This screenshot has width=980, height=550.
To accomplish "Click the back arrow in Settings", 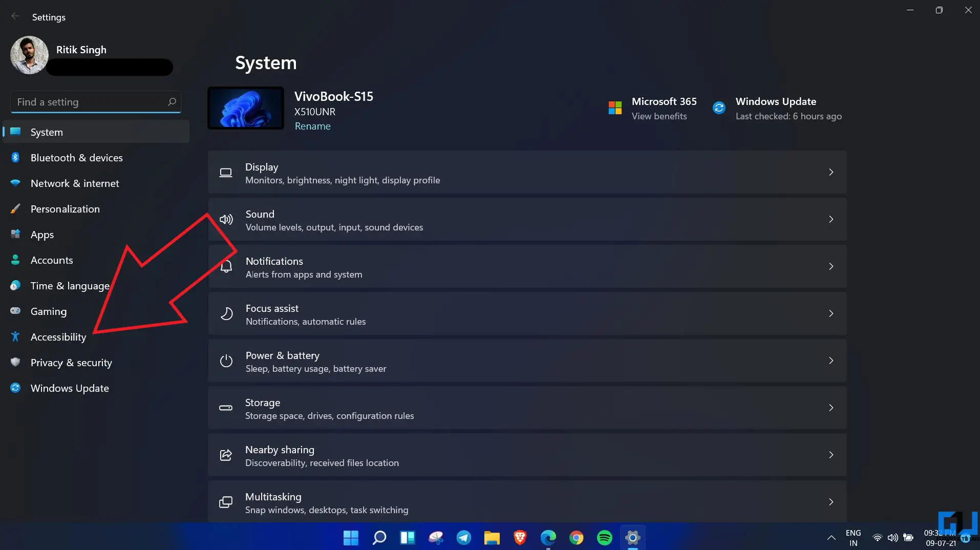I will pyautogui.click(x=15, y=16).
